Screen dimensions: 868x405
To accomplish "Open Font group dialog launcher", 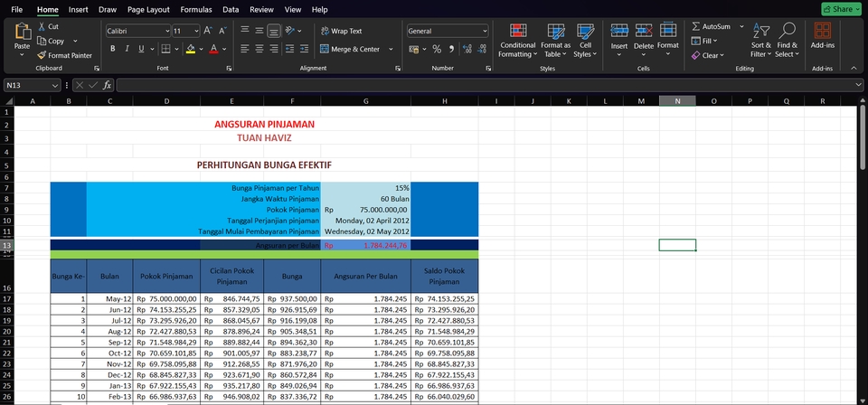I will point(229,68).
